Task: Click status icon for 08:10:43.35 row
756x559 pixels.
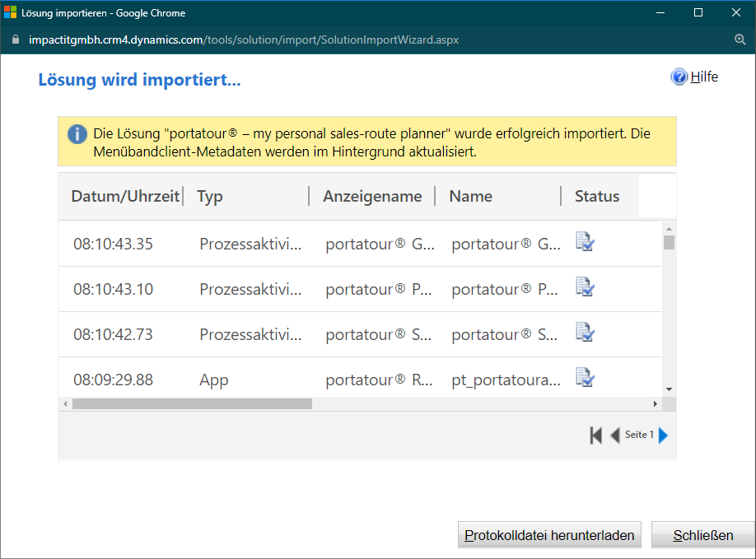Action: [585, 242]
